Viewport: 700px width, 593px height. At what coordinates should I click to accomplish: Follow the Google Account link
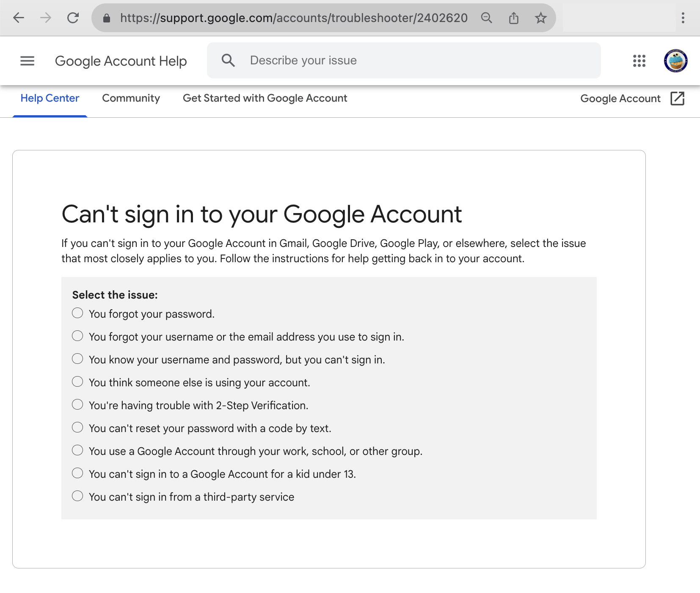point(620,98)
